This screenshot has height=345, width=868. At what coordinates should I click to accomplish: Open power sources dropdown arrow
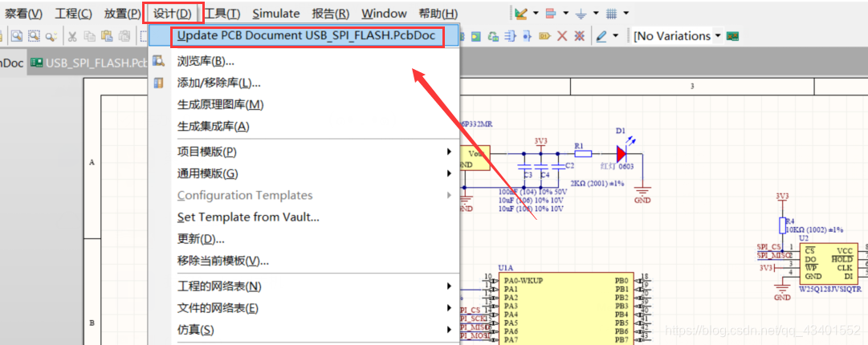click(x=596, y=13)
